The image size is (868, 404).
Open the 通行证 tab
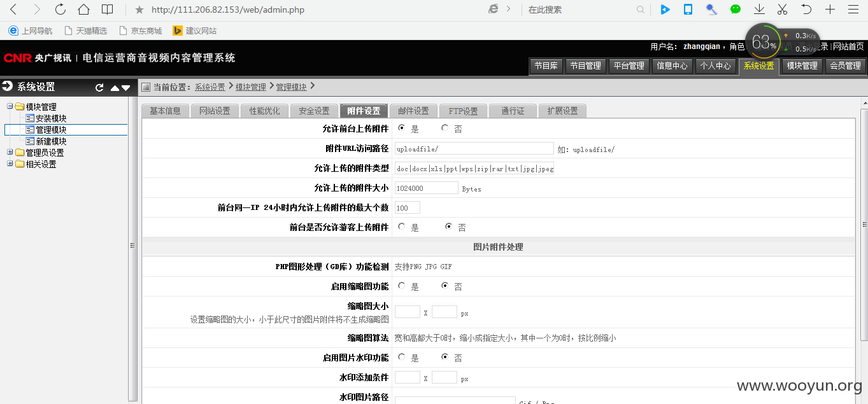[x=513, y=111]
